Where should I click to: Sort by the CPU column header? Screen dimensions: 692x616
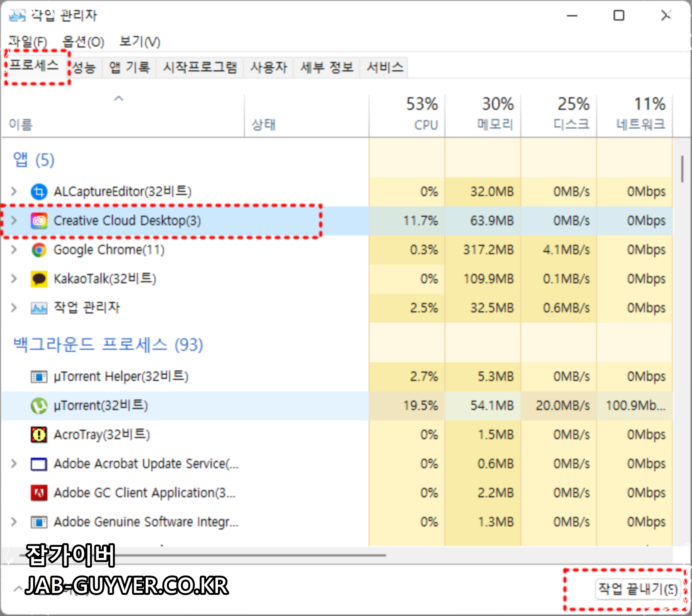(x=407, y=115)
